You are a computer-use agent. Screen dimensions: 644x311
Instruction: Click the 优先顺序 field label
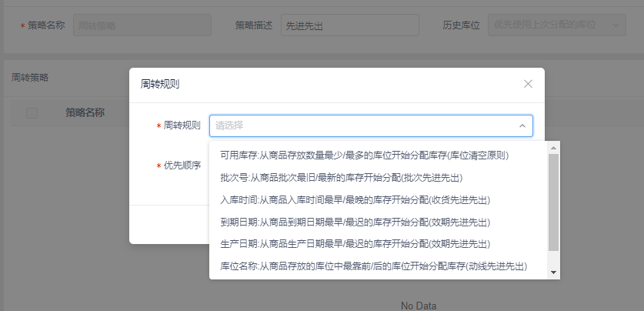pyautogui.click(x=182, y=166)
